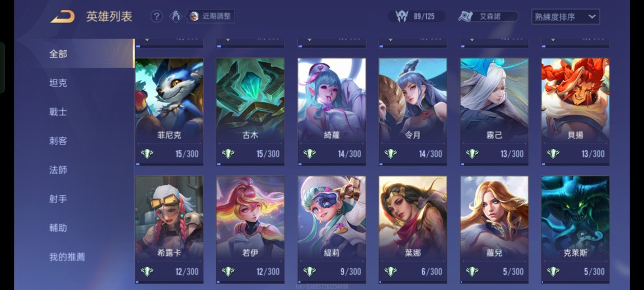
Task: Click the 近期調整 button
Action: point(211,16)
